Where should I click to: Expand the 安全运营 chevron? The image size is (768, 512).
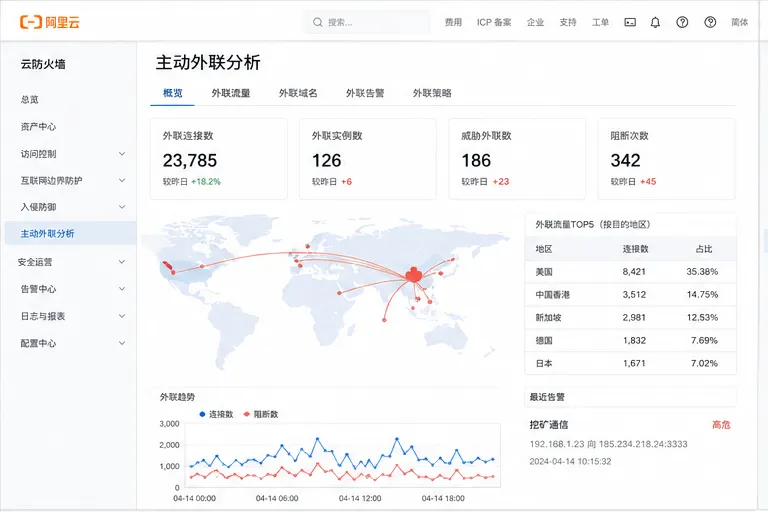[x=122, y=262]
